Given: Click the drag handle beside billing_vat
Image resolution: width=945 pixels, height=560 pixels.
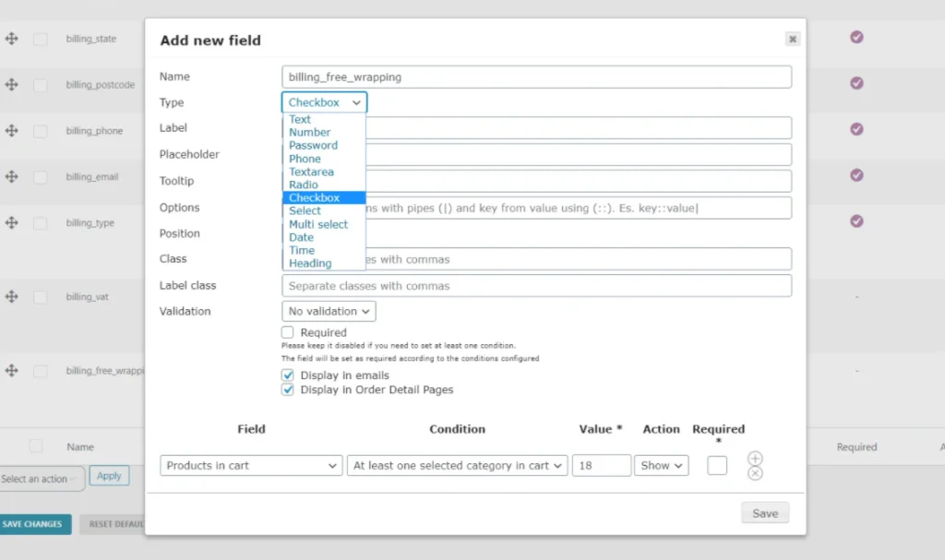Looking at the screenshot, I should point(12,296).
